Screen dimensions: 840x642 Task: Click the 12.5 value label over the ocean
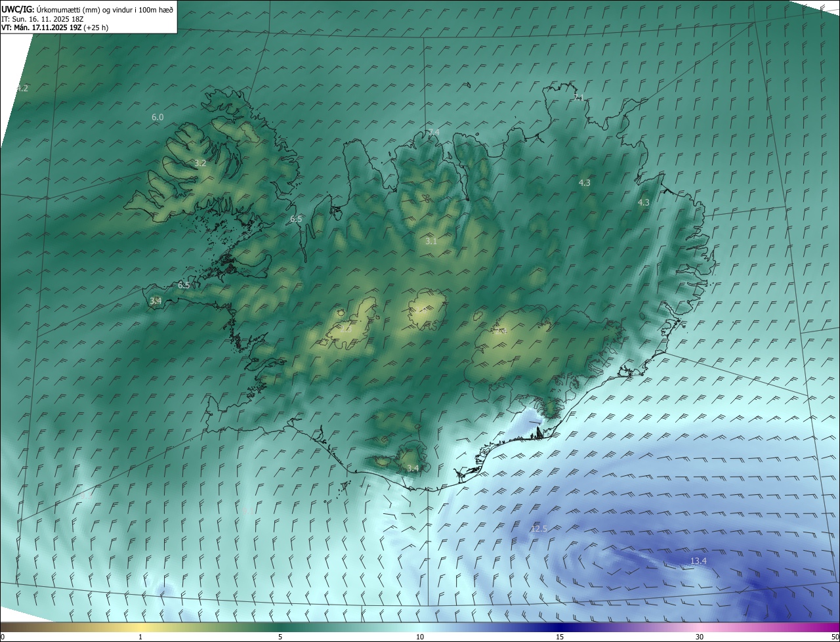point(539,529)
